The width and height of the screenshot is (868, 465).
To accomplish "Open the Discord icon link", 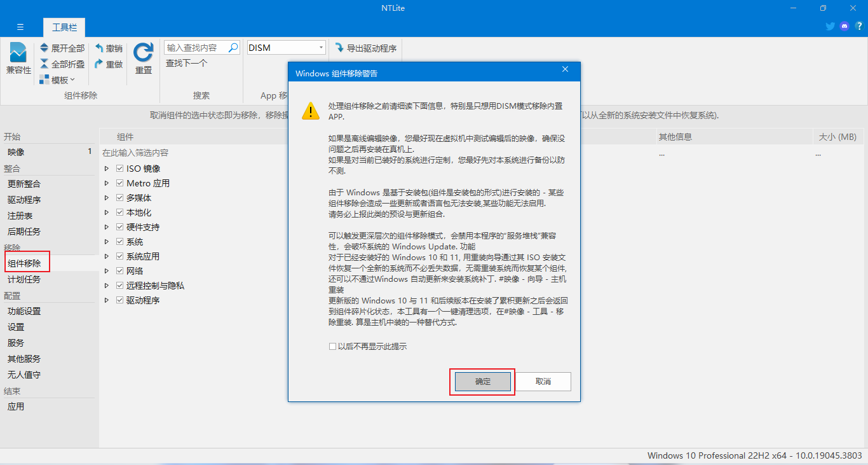I will tap(844, 26).
